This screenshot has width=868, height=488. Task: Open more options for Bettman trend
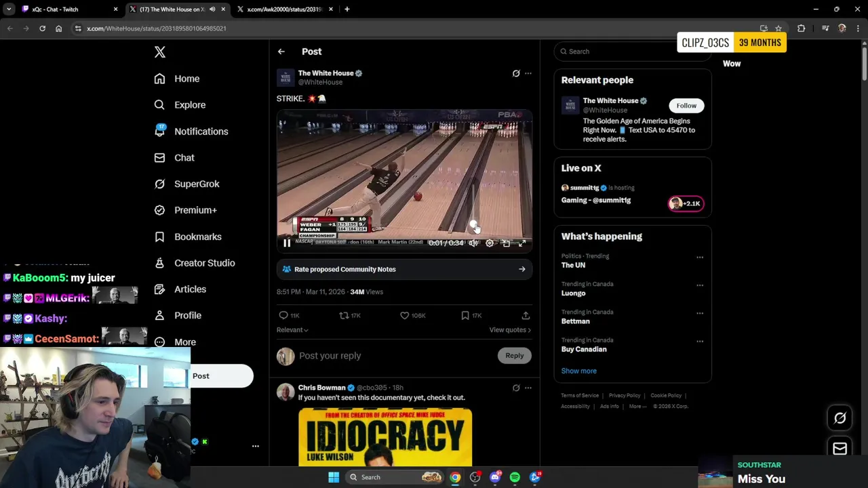(700, 314)
